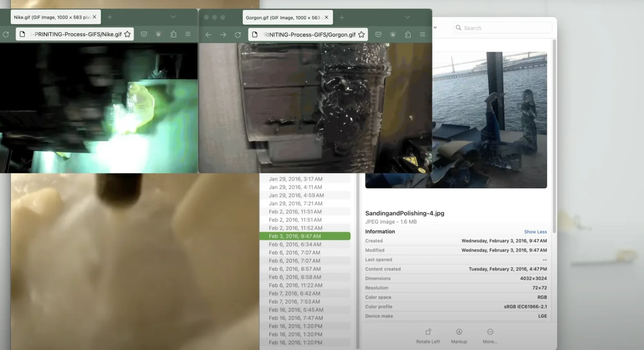Click the Rotate Left icon in Finder preview

click(x=428, y=332)
